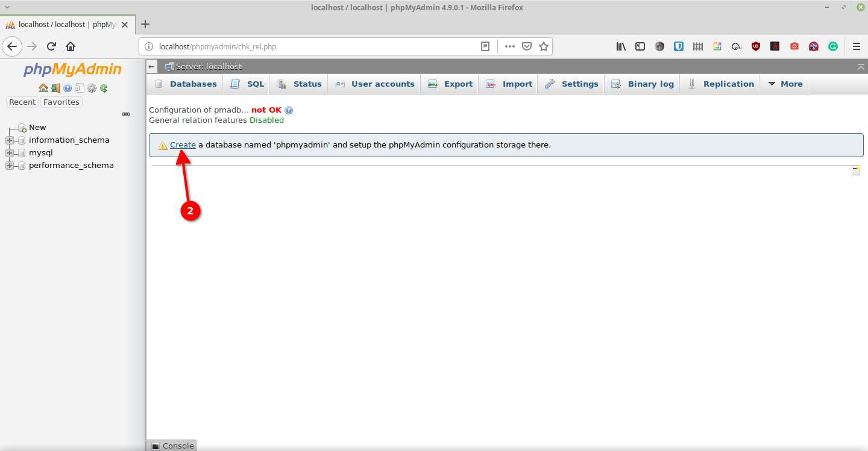Open Firefox hamburger menu
868x451 pixels.
coord(857,46)
